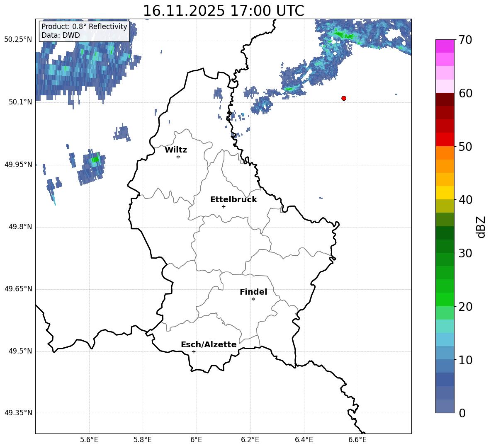Click the 6.6°E longitude label
The width and height of the screenshot is (491, 448).
[x=357, y=440]
